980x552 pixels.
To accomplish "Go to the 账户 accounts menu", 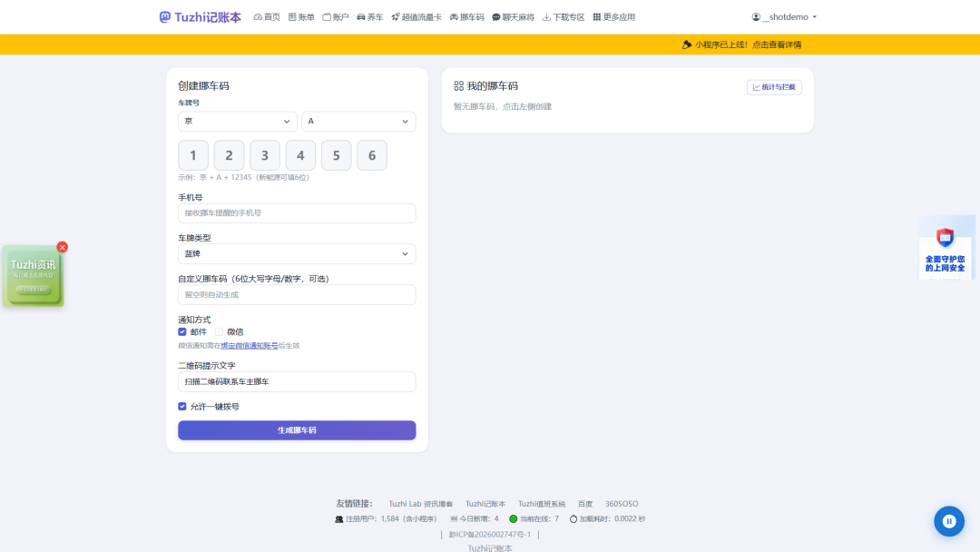I will pyautogui.click(x=336, y=17).
